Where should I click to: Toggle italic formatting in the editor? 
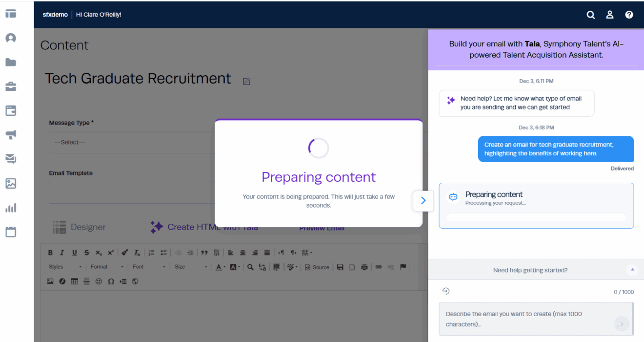(x=62, y=252)
